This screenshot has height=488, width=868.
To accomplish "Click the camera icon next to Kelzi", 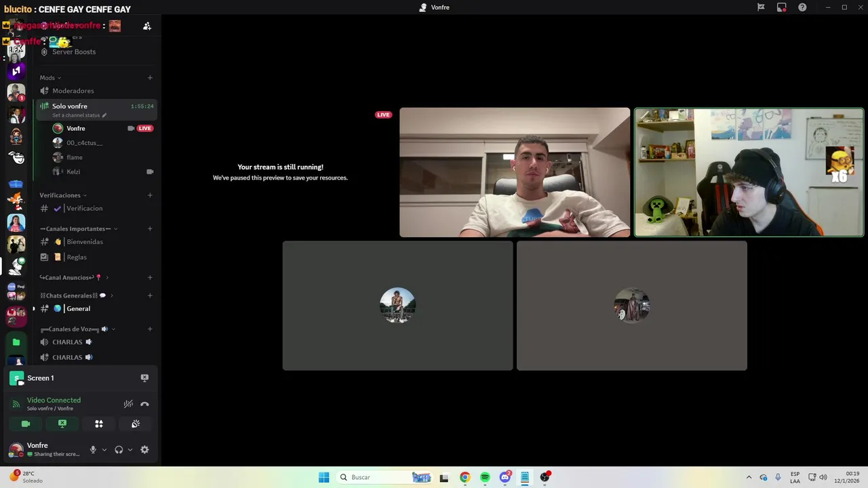I will coord(150,171).
